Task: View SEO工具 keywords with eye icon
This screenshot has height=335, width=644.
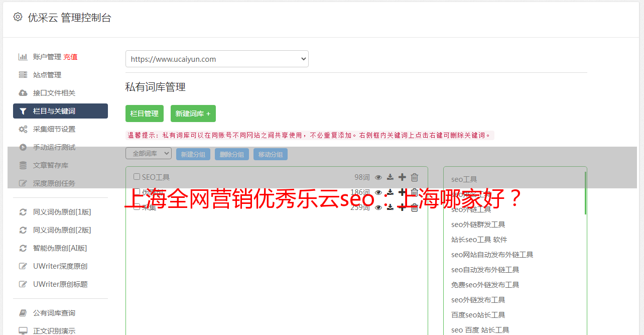Action: pos(378,177)
